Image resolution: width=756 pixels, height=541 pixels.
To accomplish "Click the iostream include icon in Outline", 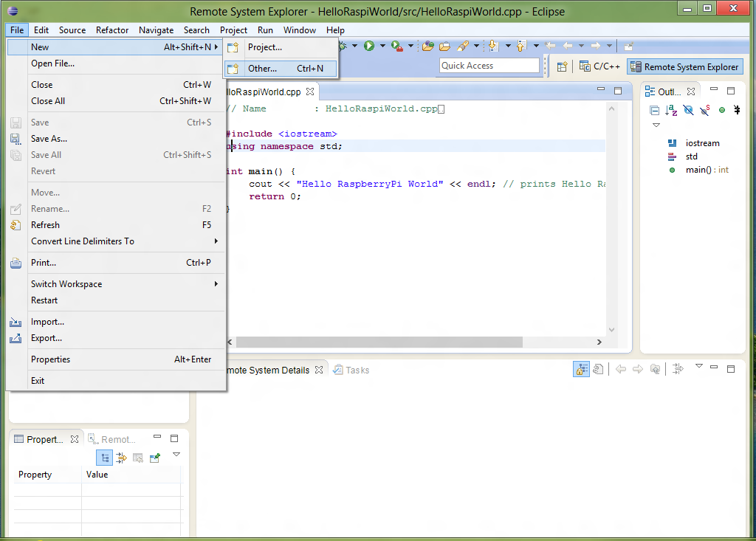I will click(x=672, y=143).
